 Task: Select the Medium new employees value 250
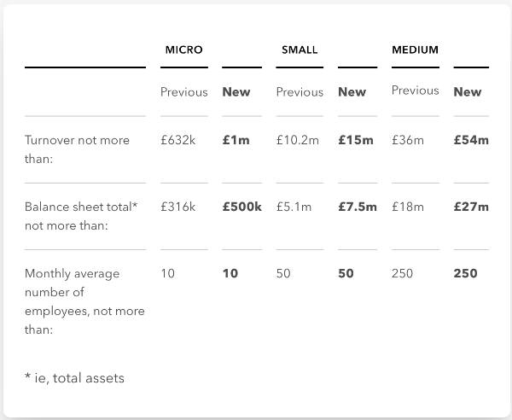pos(466,273)
